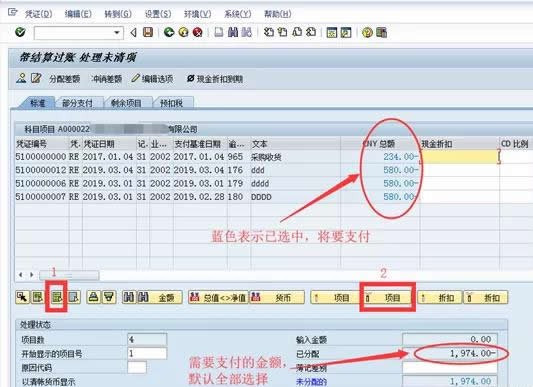
Task: Click the document edit pencil icon
Action: point(36,78)
